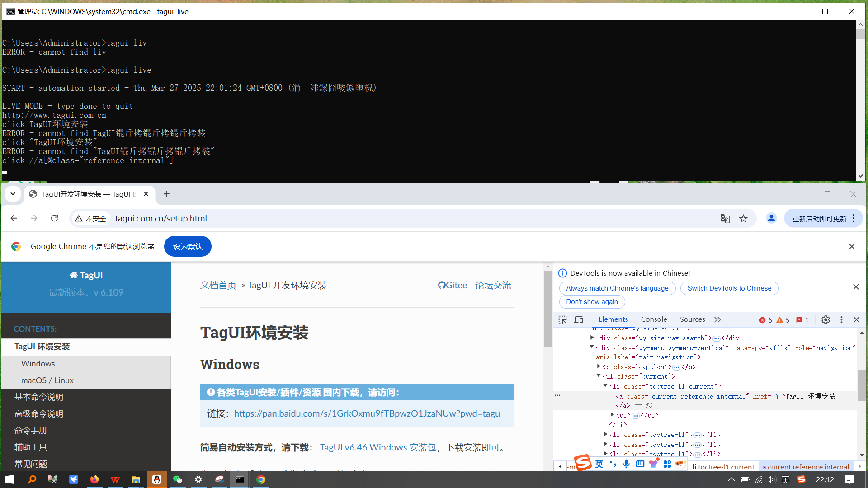
Task: Open a new Chrome tab with plus icon
Action: pyautogui.click(x=166, y=194)
